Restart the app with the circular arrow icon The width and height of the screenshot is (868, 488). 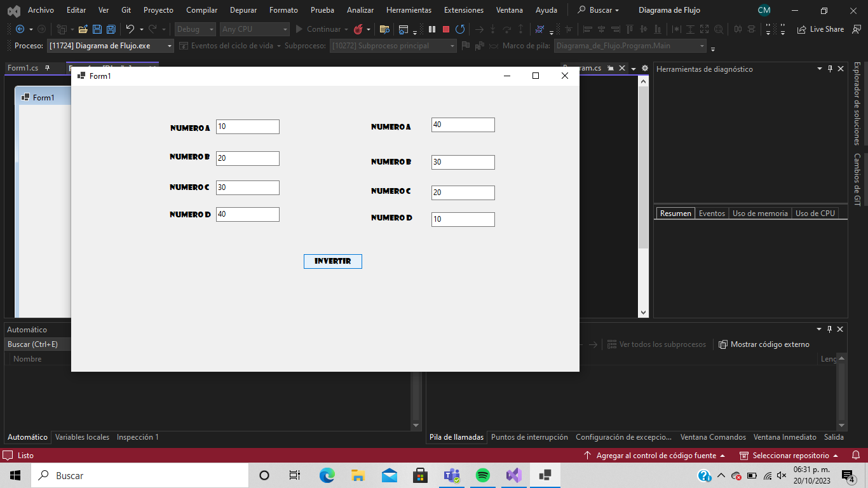pos(460,29)
